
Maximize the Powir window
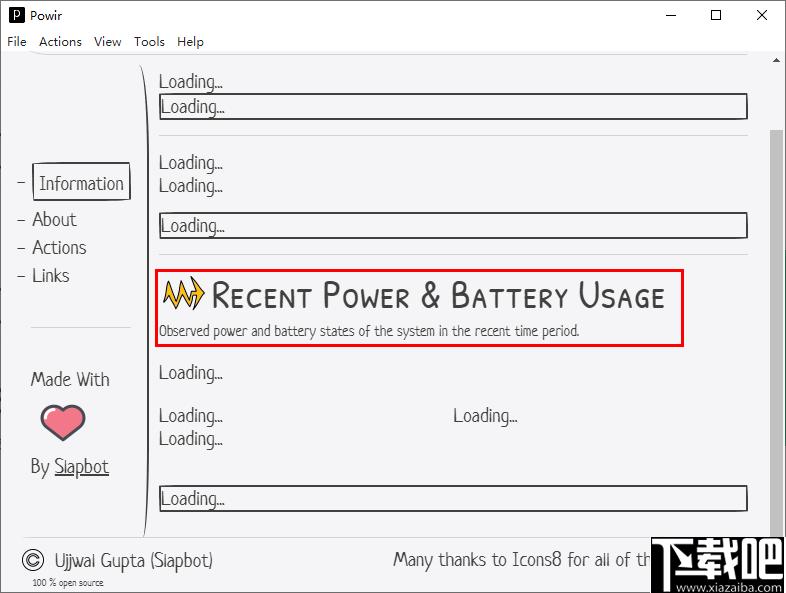click(x=716, y=15)
